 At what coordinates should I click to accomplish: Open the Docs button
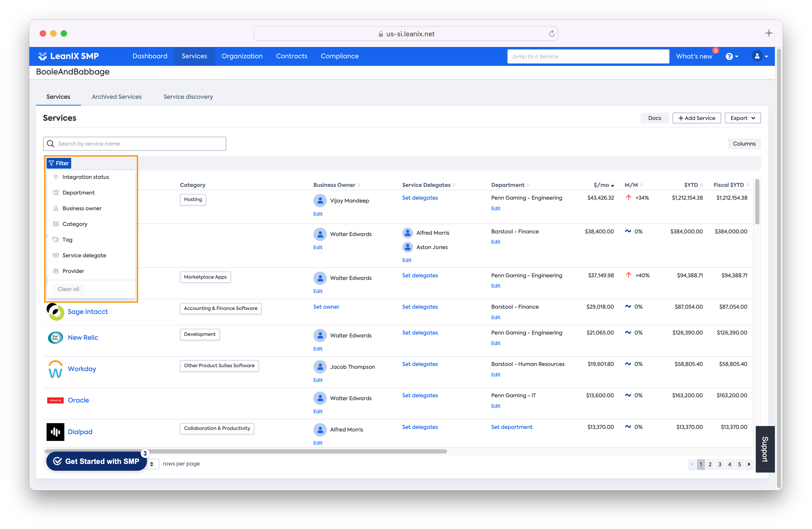click(x=655, y=118)
